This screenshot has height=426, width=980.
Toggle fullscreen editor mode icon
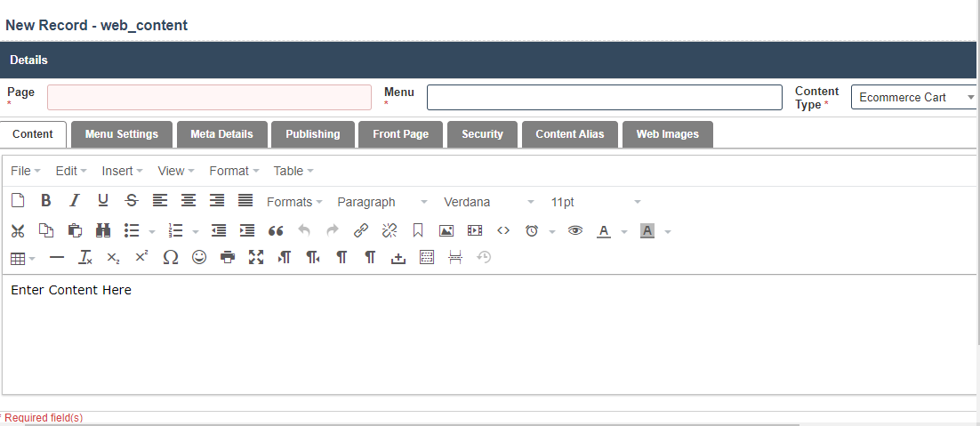pyautogui.click(x=256, y=257)
